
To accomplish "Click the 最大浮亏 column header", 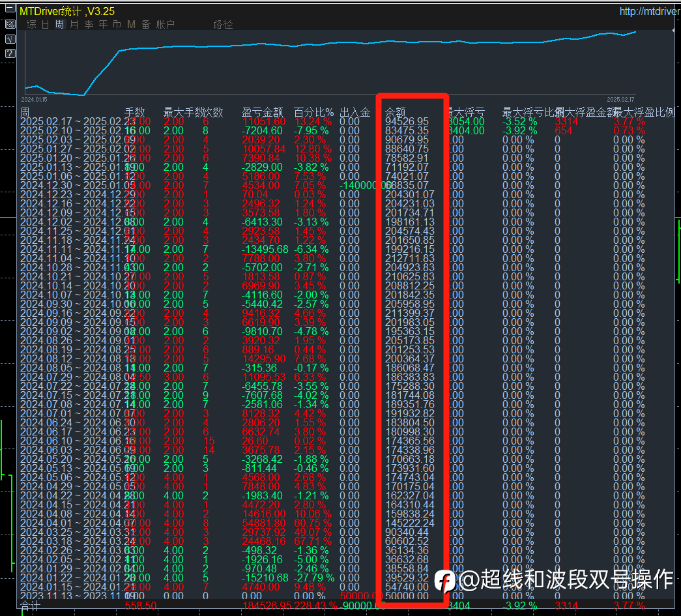I will (466, 113).
